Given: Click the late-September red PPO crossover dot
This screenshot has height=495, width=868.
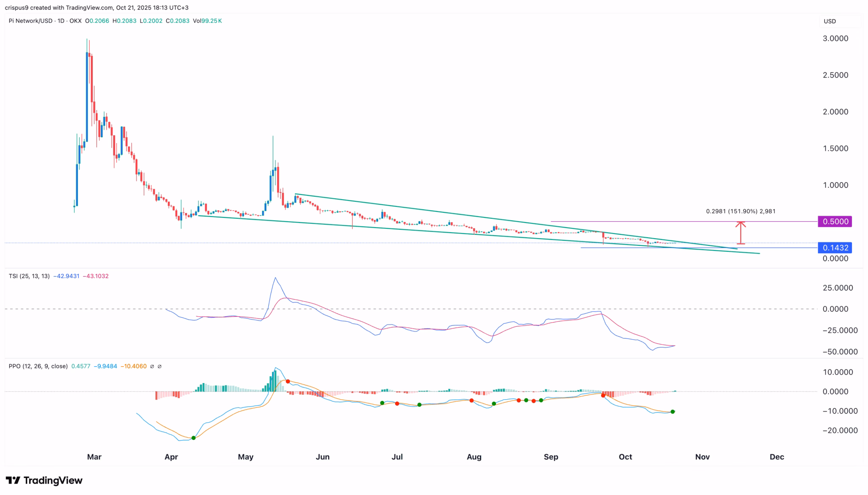Looking at the screenshot, I should 603,395.
